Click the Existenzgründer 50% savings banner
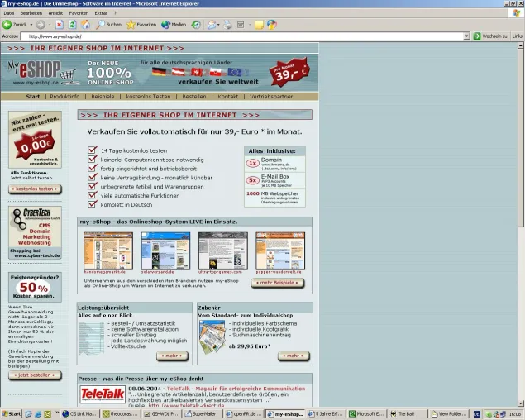 [x=36, y=287]
